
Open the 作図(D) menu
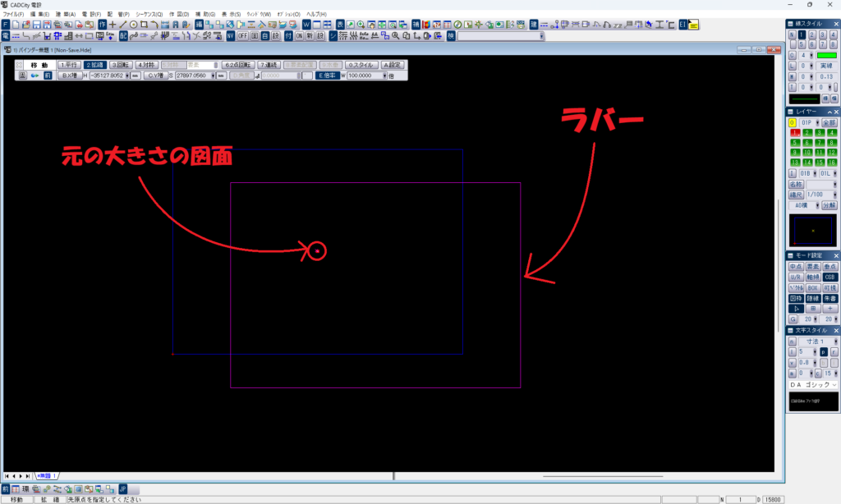point(179,15)
